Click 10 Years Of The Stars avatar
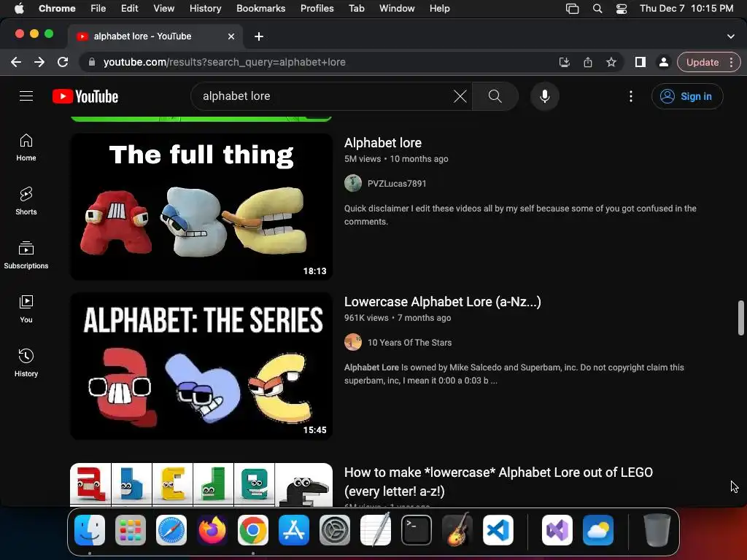 pyautogui.click(x=353, y=343)
